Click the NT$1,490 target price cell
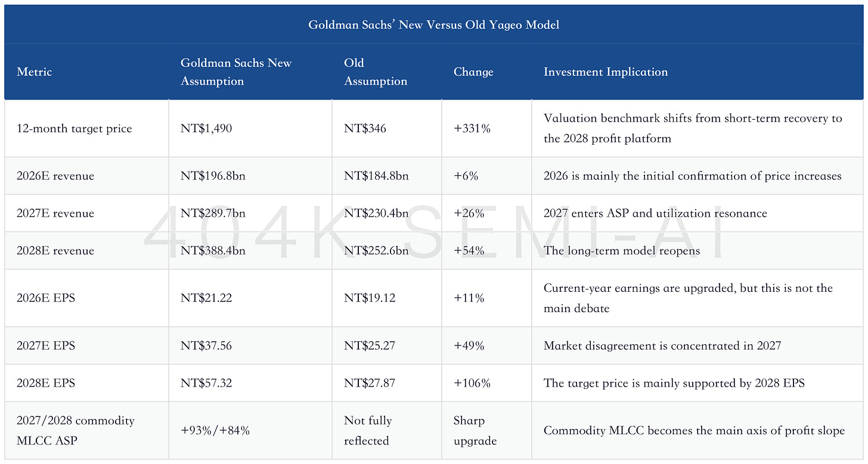 pos(206,129)
